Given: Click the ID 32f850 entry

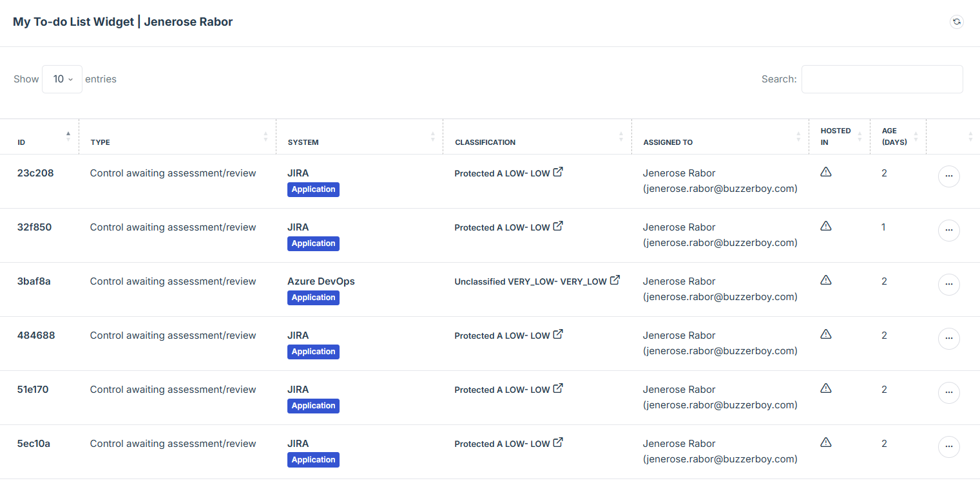Looking at the screenshot, I should click(34, 227).
